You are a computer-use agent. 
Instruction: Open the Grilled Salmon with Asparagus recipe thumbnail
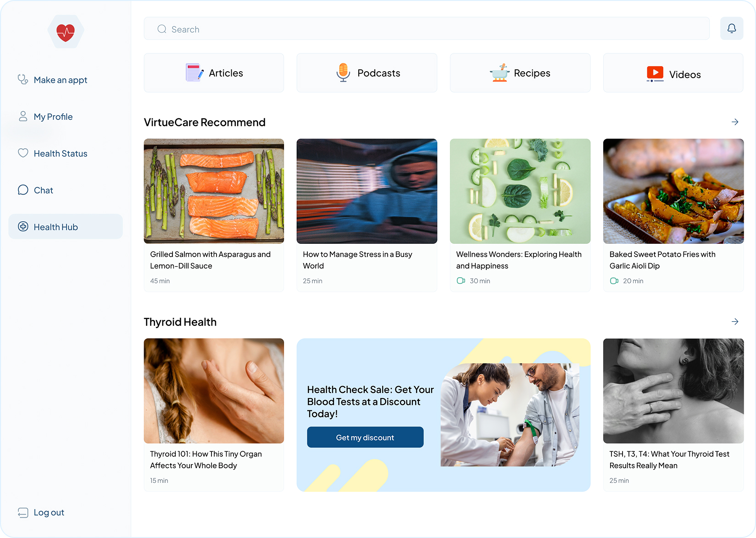pos(213,191)
